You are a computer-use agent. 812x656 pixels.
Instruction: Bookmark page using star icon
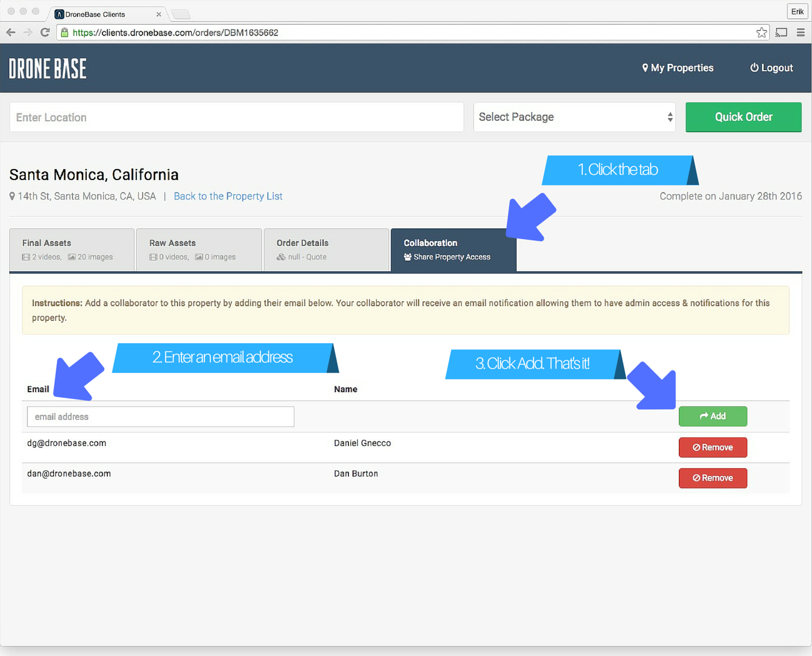761,33
